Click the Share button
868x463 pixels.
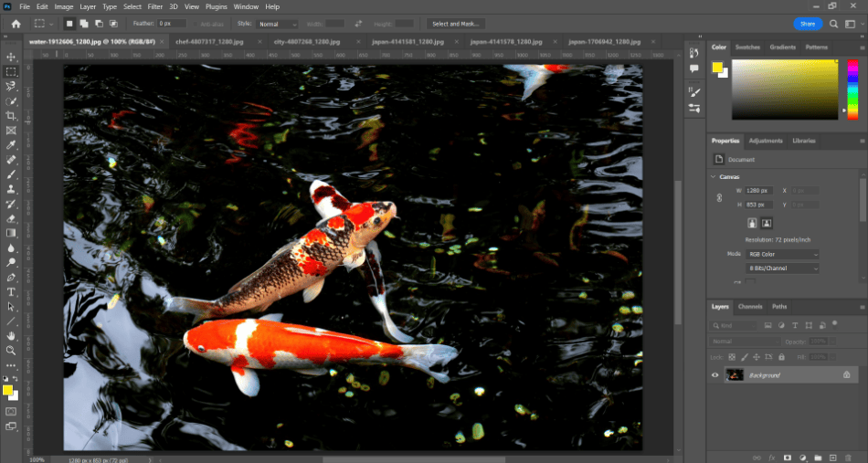(808, 24)
